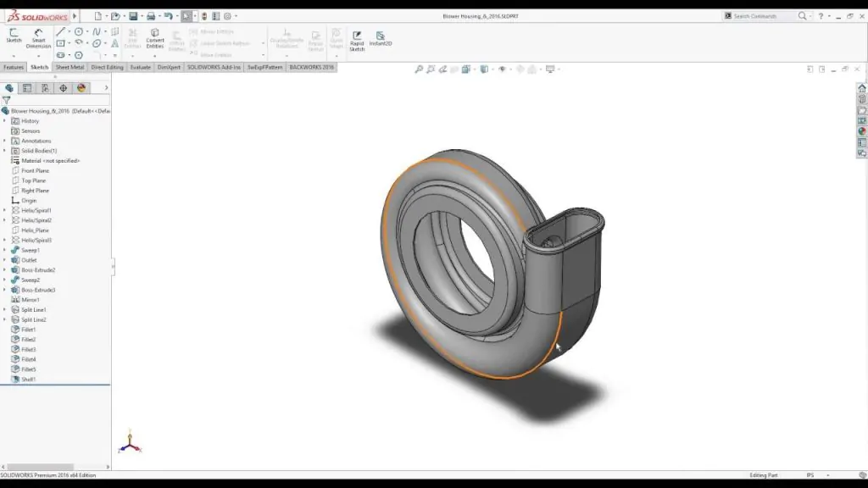
Task: Click Zoom to Area magnifier icon
Action: click(x=431, y=69)
